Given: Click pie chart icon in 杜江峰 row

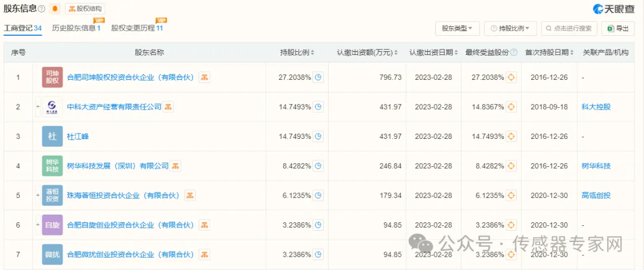Looking at the screenshot, I should pyautogui.click(x=318, y=136).
